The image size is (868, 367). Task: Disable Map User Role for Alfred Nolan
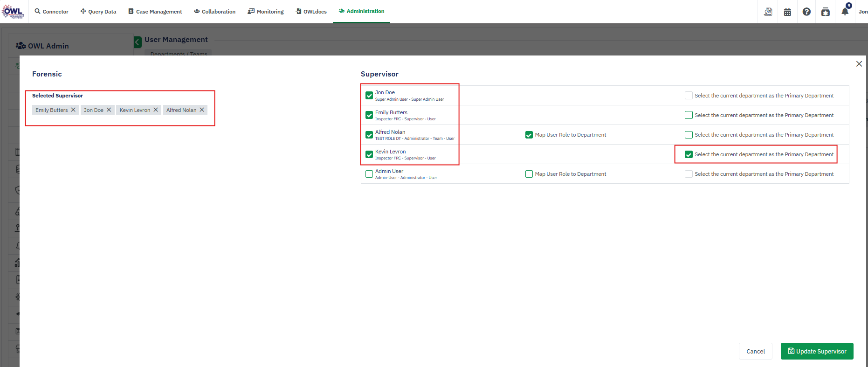(529, 135)
